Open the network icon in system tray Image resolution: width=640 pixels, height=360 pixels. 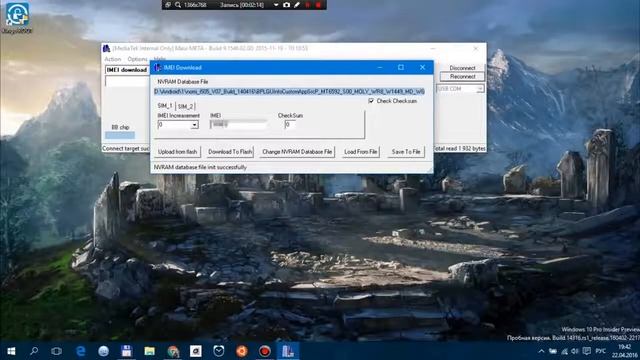[x=564, y=351]
